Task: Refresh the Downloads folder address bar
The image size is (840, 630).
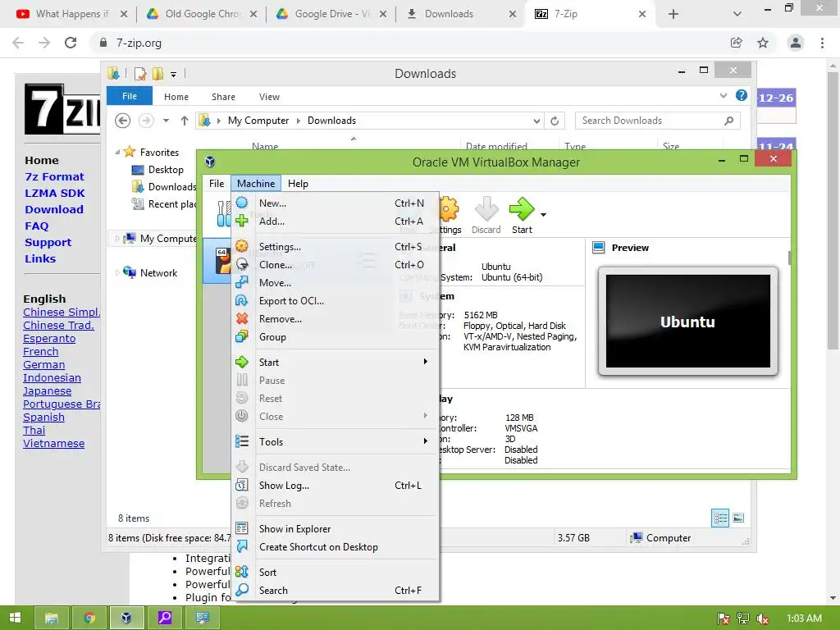Action: coord(555,121)
